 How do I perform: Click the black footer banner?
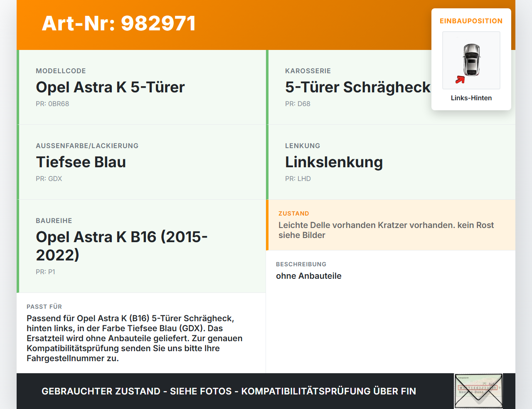229,391
